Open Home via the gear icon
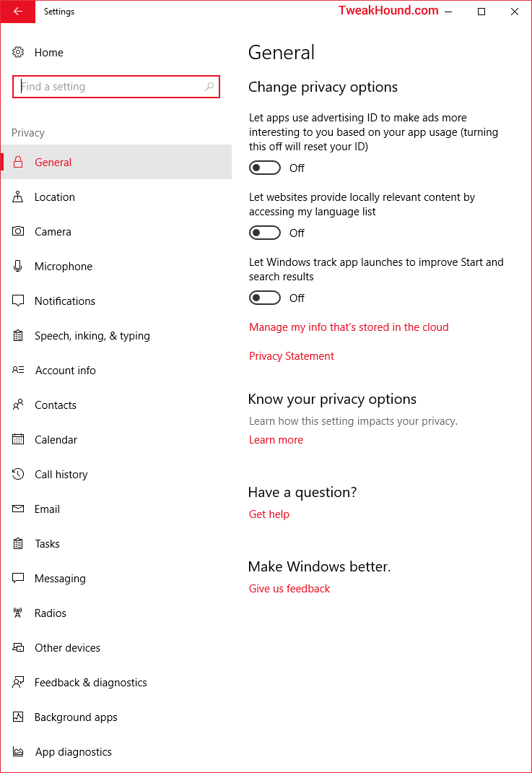 18,52
